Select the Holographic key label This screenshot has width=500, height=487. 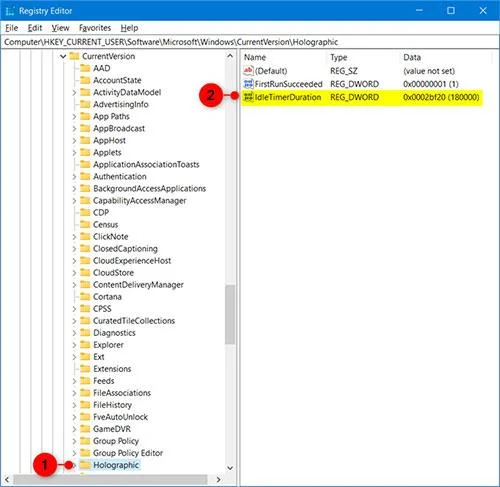(116, 465)
